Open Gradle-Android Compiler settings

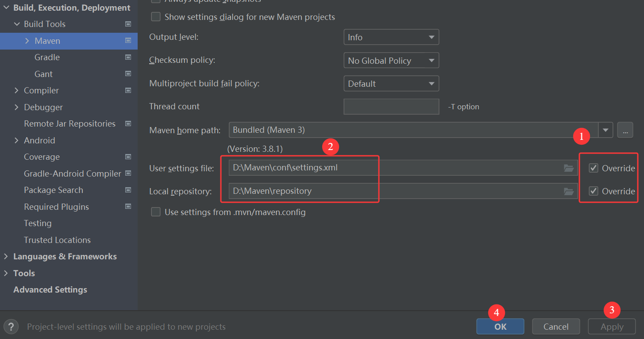click(x=73, y=173)
